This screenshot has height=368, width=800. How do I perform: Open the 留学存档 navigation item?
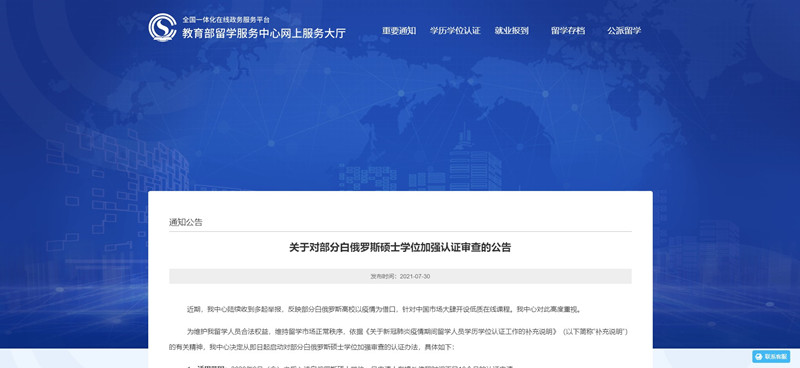568,31
